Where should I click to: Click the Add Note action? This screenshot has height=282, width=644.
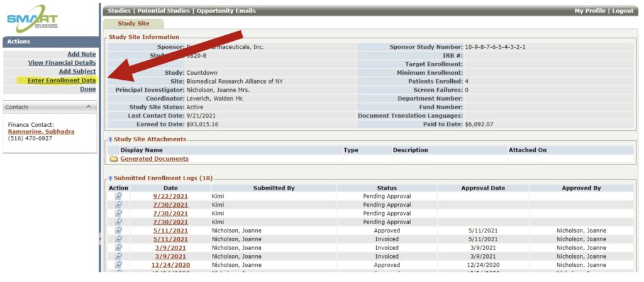click(x=82, y=55)
